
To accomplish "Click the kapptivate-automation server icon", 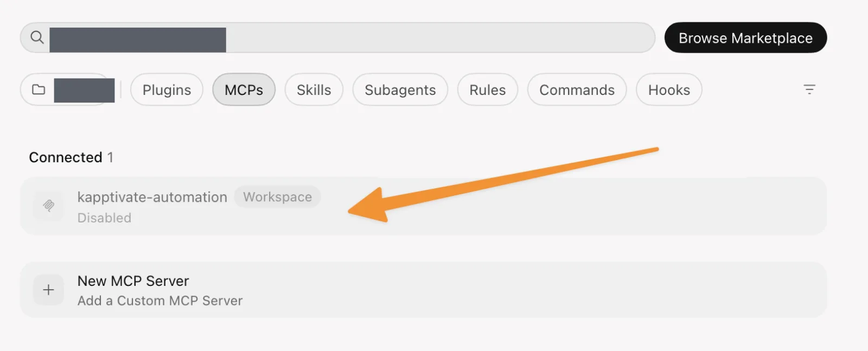I will click(x=48, y=206).
